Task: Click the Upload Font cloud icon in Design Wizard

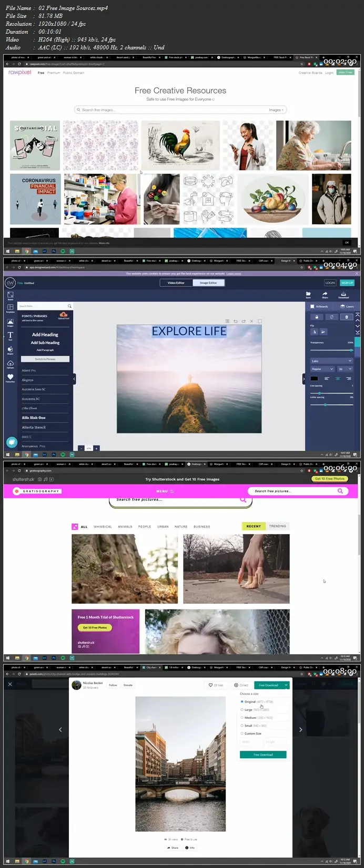Action: pyautogui.click(x=64, y=315)
